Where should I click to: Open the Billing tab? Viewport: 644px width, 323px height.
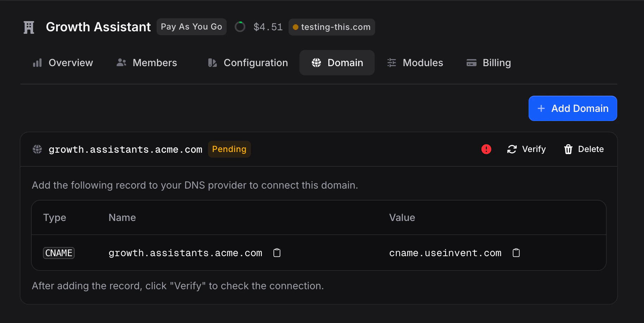click(x=488, y=63)
